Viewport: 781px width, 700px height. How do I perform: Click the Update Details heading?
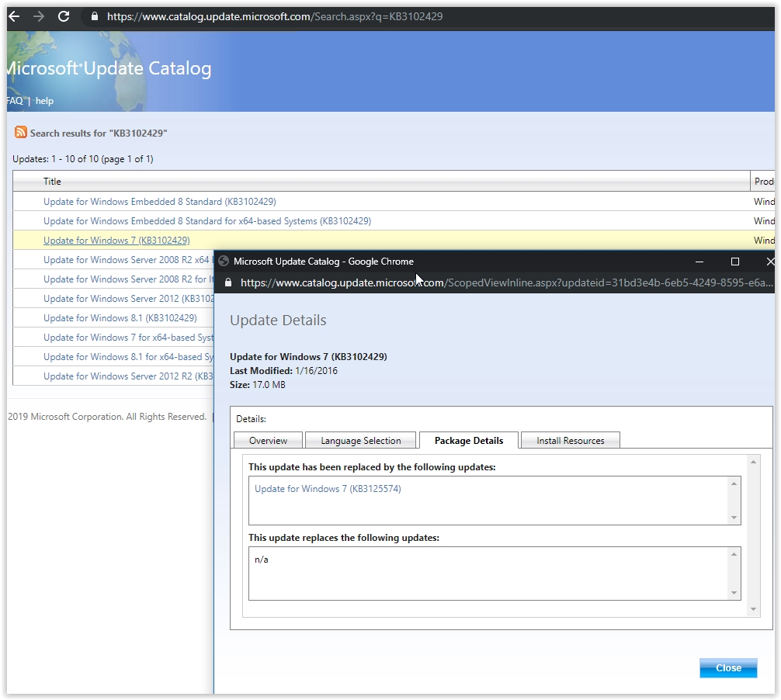point(278,321)
